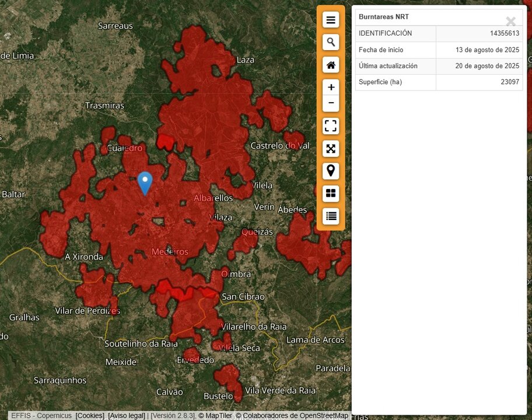Zoom out with the minus button
Viewport: 532px width, 420px height.
[331, 103]
